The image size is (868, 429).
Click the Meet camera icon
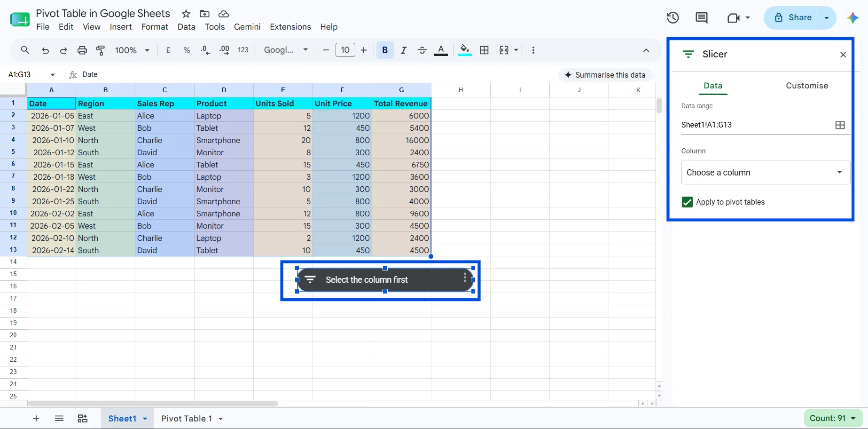point(733,18)
